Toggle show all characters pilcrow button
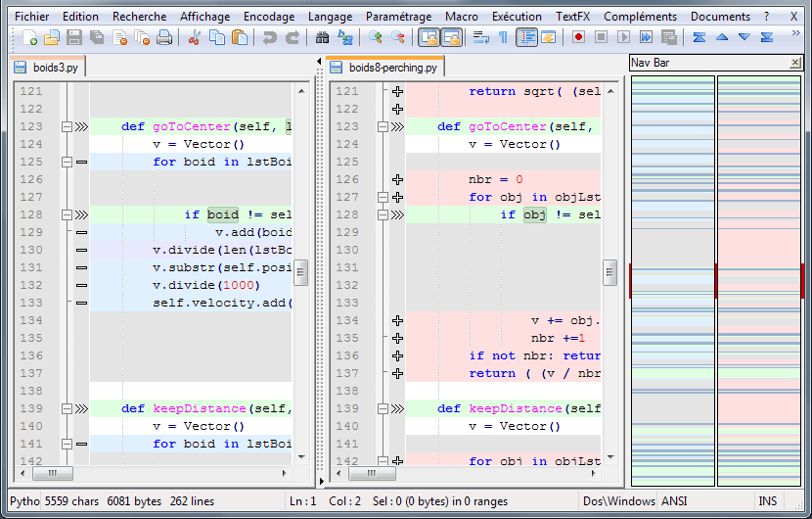 tap(503, 37)
